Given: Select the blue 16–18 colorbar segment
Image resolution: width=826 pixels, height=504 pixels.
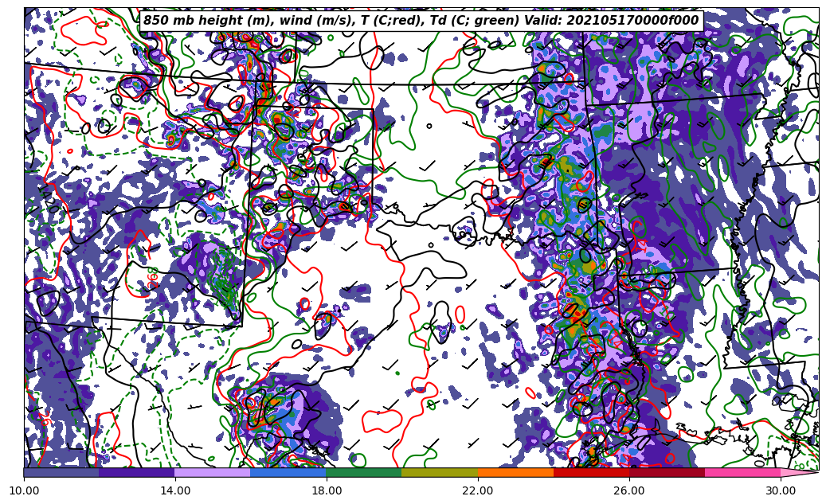Looking at the screenshot, I should coord(288,472).
